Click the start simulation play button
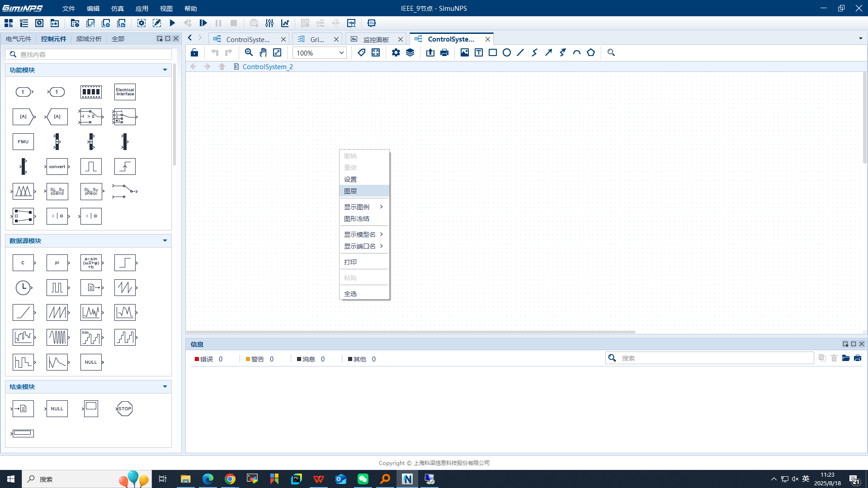868x488 pixels. tap(172, 23)
